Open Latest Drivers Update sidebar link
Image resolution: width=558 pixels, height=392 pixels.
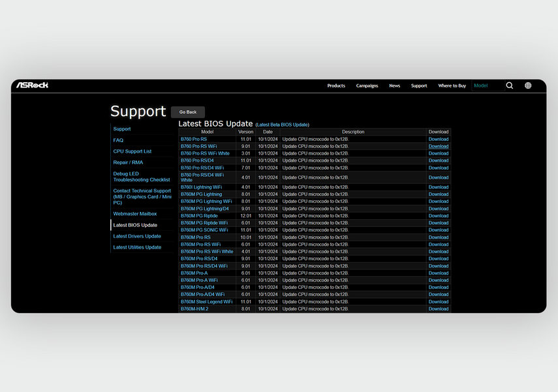coord(137,236)
